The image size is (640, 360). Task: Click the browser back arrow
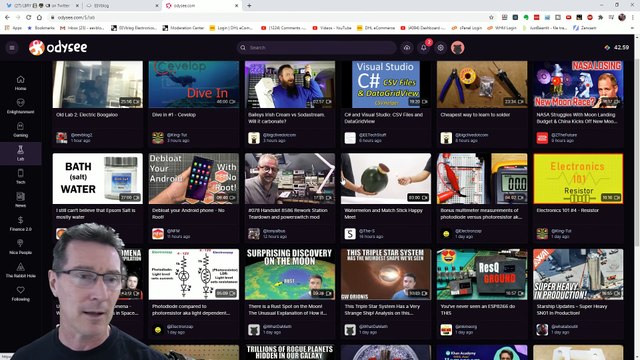(7, 17)
